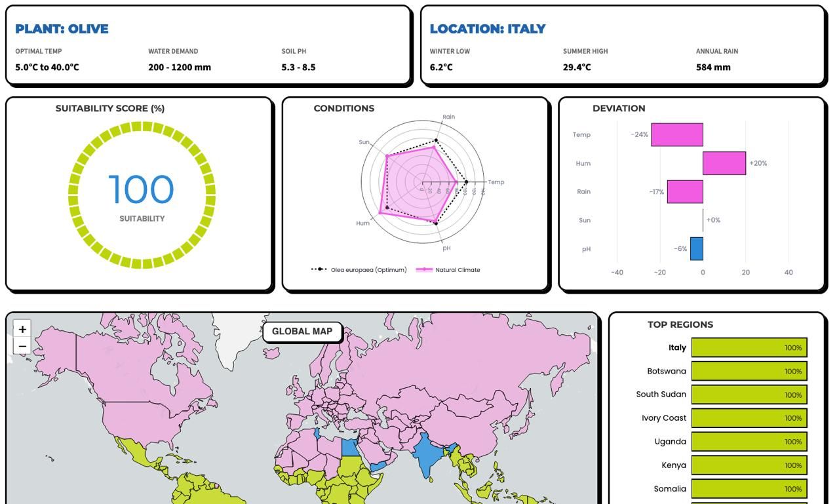Screen dimensions: 839x504
Task: Click the Global Map title label
Action: click(x=302, y=332)
